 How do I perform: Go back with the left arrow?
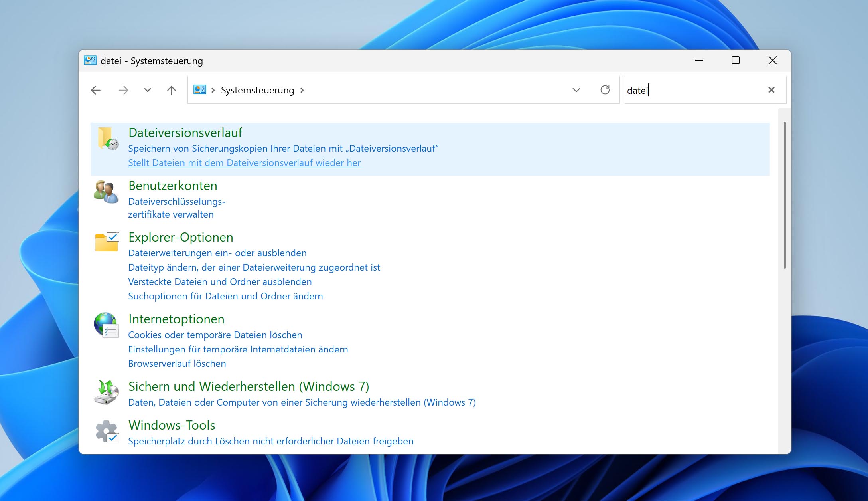click(96, 90)
